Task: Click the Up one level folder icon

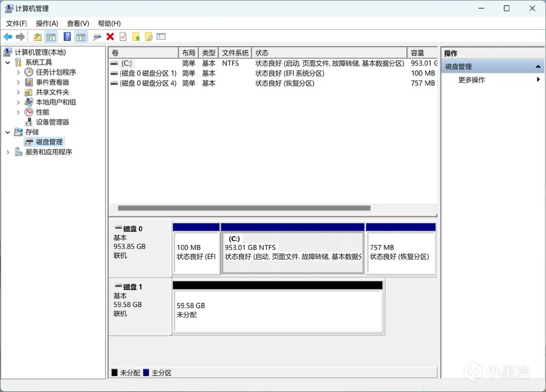Action: click(38, 37)
